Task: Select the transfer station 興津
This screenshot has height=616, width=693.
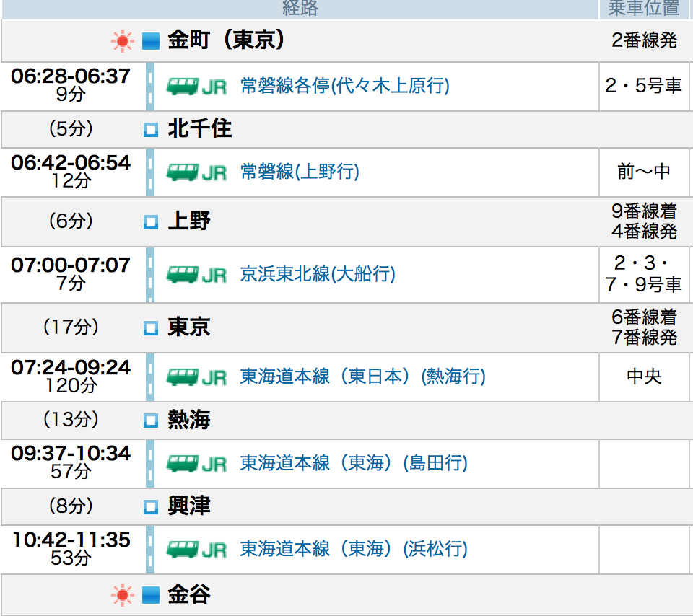Action: 189,506
